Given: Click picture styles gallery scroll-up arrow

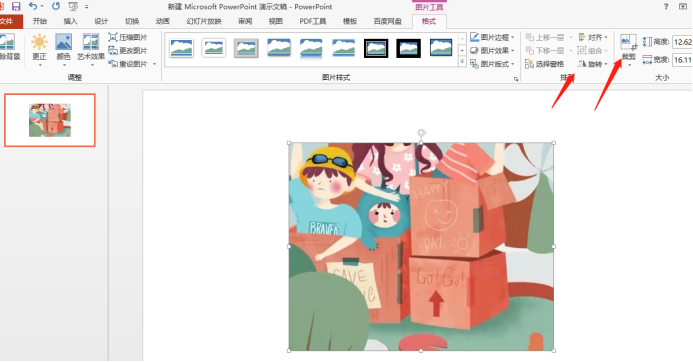Looking at the screenshot, I should click(462, 38).
